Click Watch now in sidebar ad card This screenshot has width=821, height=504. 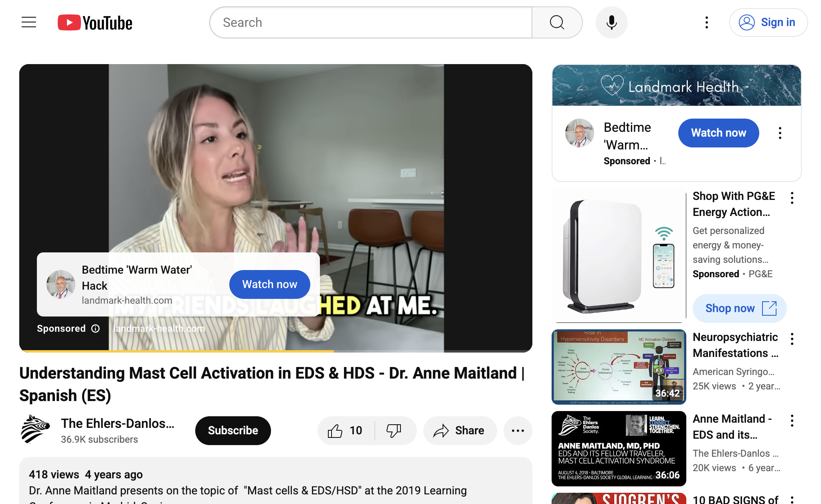click(x=718, y=133)
